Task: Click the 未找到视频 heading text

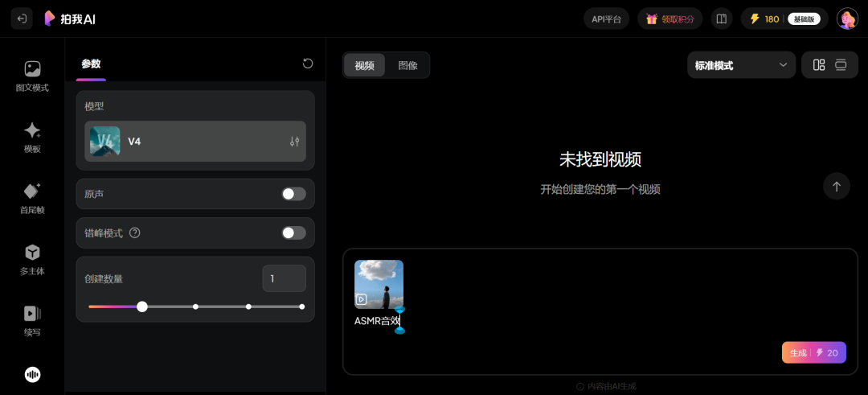Action: pos(600,160)
